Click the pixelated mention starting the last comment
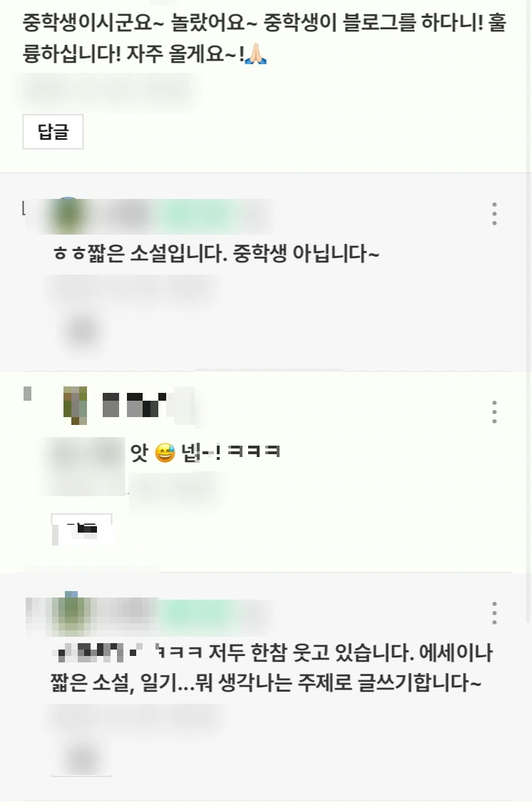The image size is (532, 805). pyautogui.click(x=98, y=652)
